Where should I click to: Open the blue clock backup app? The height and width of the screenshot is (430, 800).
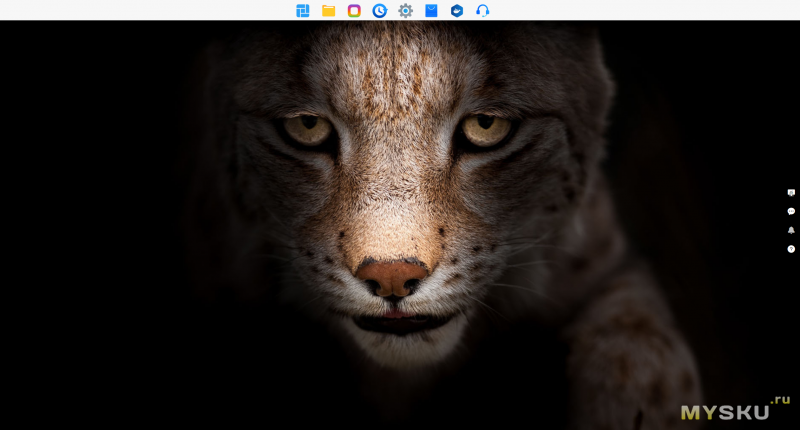(x=380, y=11)
